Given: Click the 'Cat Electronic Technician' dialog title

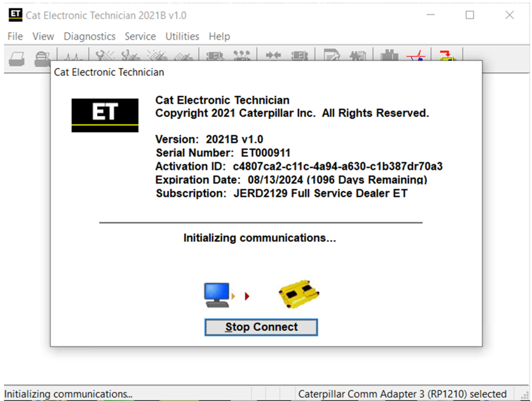Looking at the screenshot, I should [x=109, y=72].
